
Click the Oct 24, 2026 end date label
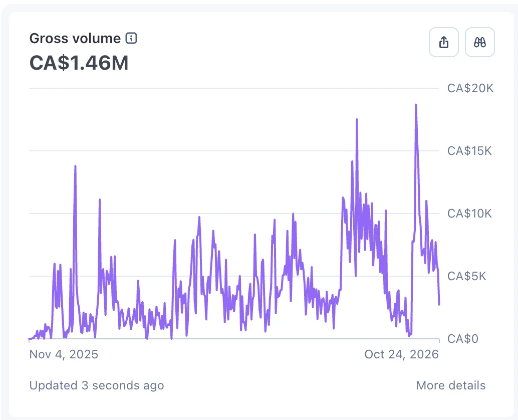point(401,354)
